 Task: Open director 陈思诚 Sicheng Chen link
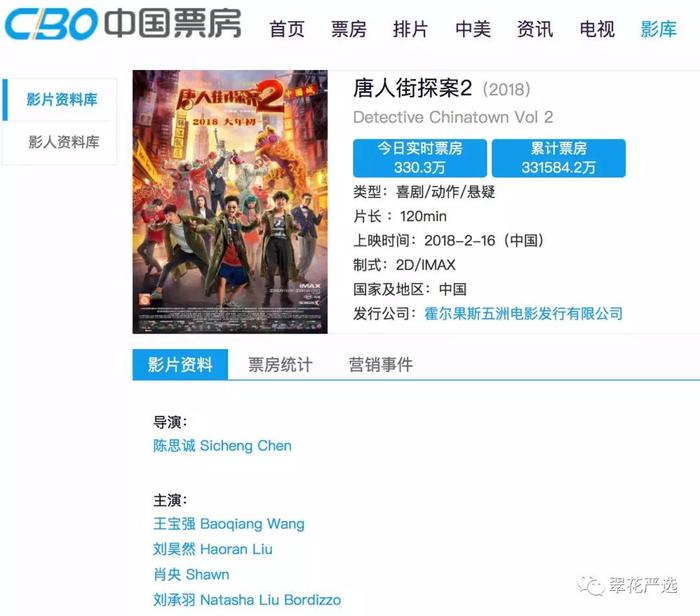(x=222, y=445)
